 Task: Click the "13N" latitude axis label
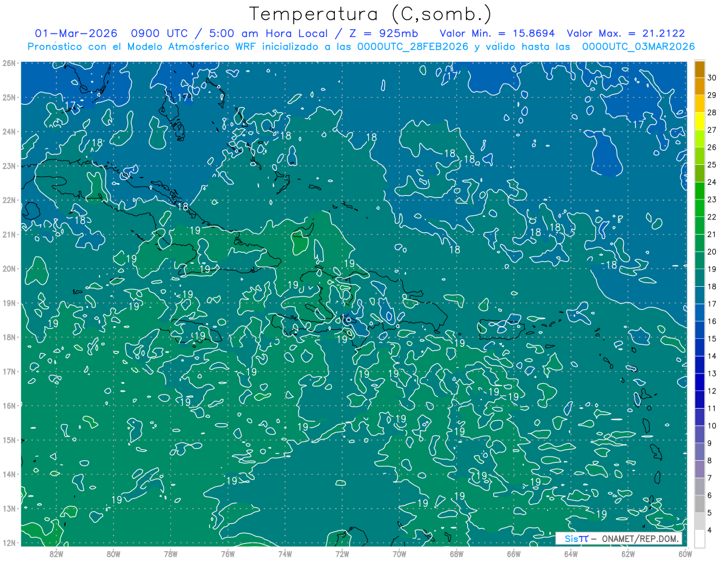(x=9, y=509)
